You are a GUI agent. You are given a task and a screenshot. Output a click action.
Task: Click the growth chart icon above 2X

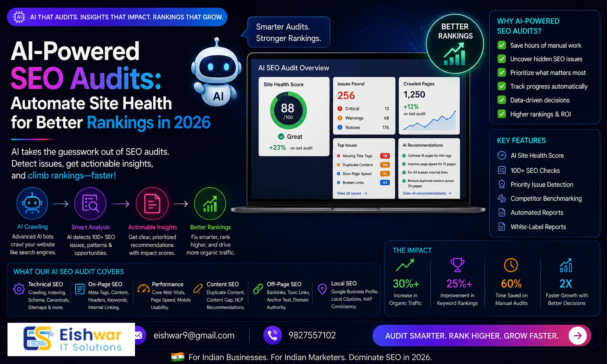[x=566, y=265]
